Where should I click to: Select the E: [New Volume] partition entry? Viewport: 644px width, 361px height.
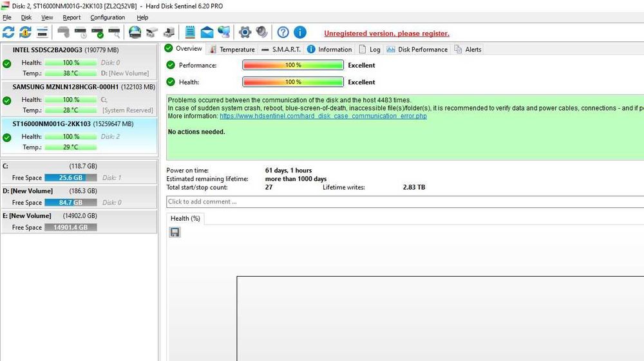(79, 221)
